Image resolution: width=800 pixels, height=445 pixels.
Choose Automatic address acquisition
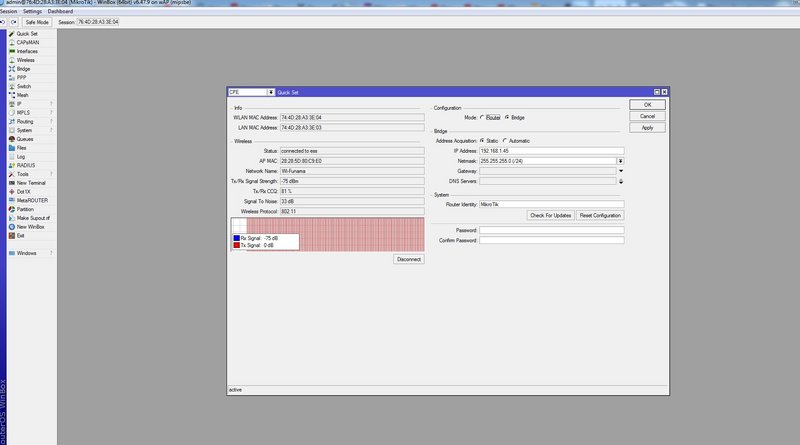pos(505,140)
